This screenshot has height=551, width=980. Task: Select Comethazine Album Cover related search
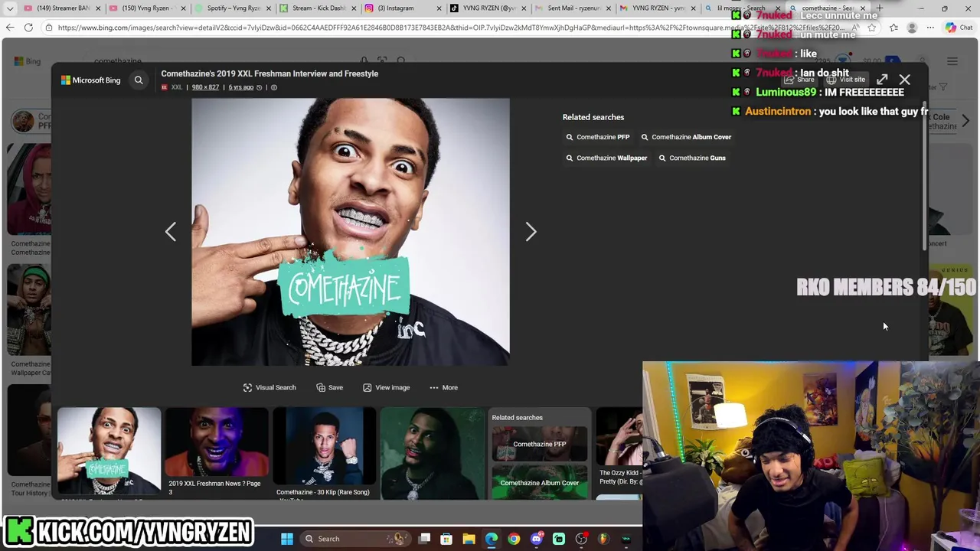pyautogui.click(x=685, y=137)
